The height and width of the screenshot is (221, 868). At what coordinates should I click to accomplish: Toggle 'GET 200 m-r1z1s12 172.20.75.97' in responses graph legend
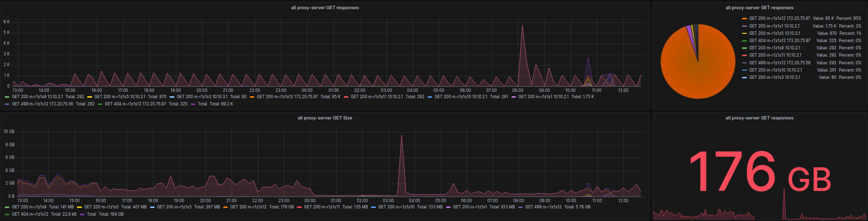coord(287,97)
